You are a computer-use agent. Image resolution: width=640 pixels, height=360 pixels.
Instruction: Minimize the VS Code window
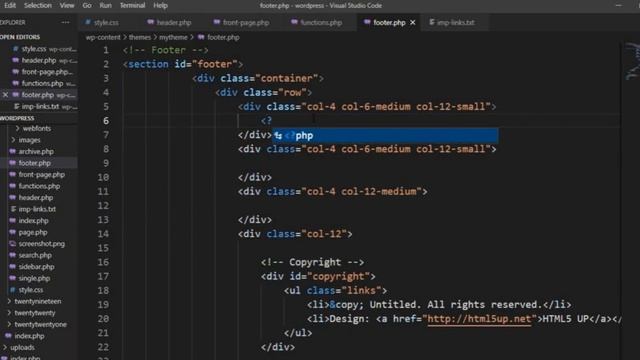tap(619, 5)
